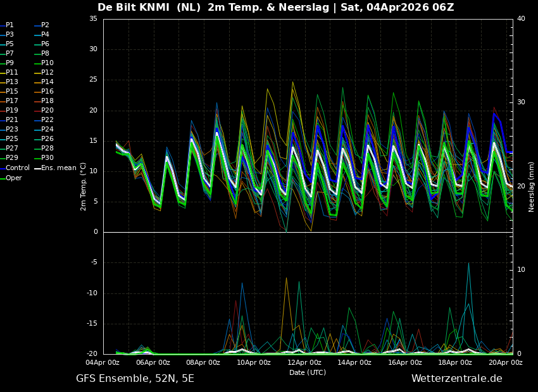Viewport: 538px width, 392px height.
Task: Click the P30 legend entry
Action: click(x=47, y=158)
